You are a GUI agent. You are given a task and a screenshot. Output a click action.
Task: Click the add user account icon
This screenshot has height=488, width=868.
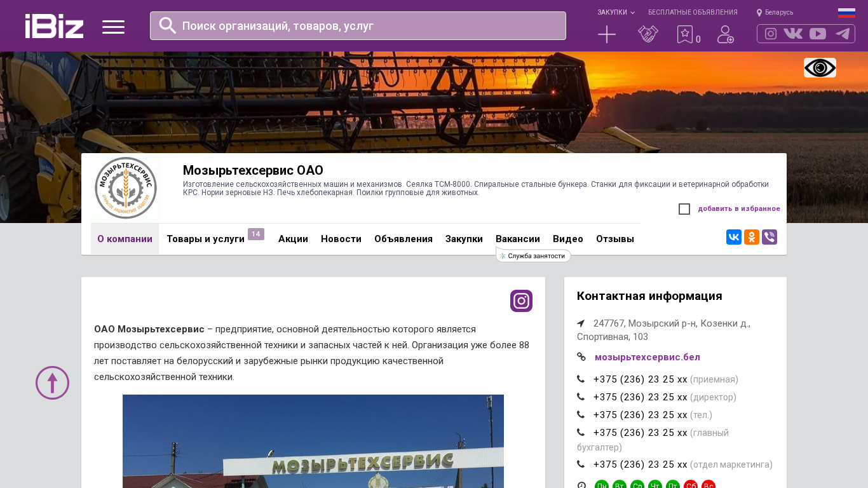[726, 34]
